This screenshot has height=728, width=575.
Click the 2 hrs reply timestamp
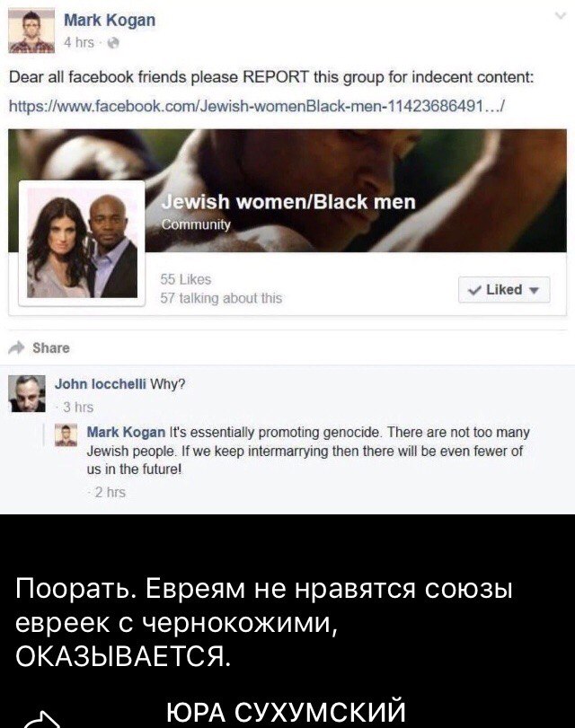110,492
